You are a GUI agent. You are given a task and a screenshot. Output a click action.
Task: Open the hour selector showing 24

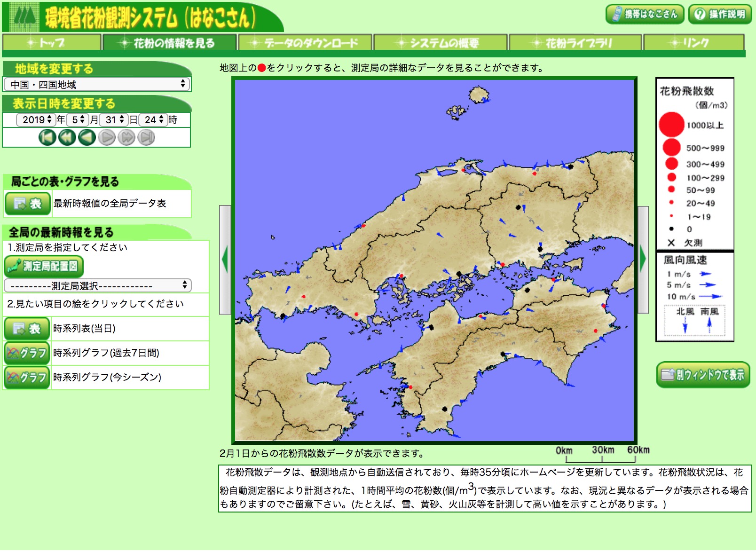point(154,120)
